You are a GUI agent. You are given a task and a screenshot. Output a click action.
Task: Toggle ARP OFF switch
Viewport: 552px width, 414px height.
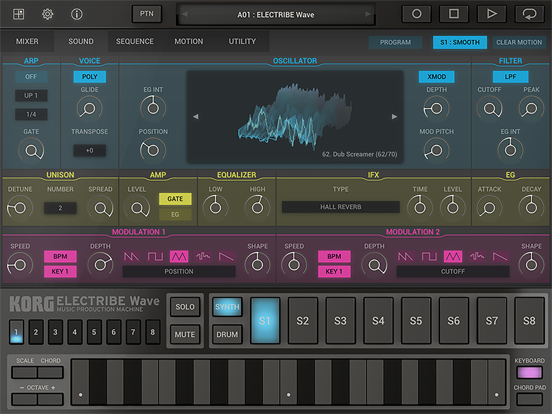coord(31,77)
